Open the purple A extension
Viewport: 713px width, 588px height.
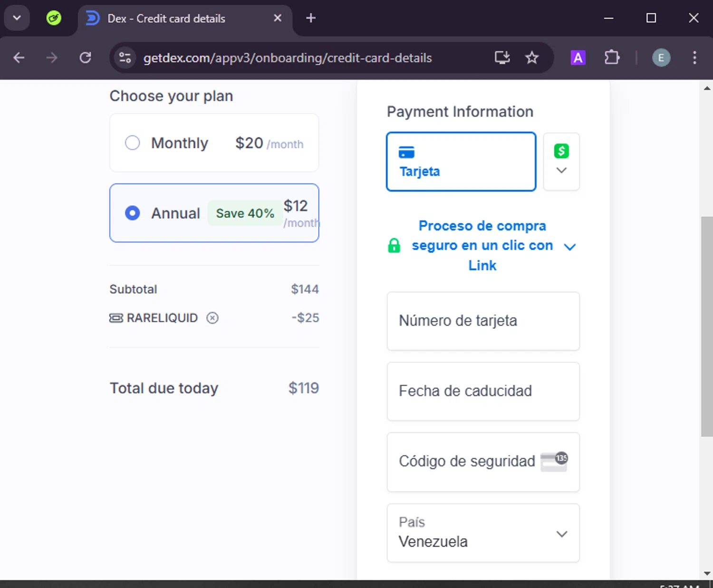pos(578,58)
